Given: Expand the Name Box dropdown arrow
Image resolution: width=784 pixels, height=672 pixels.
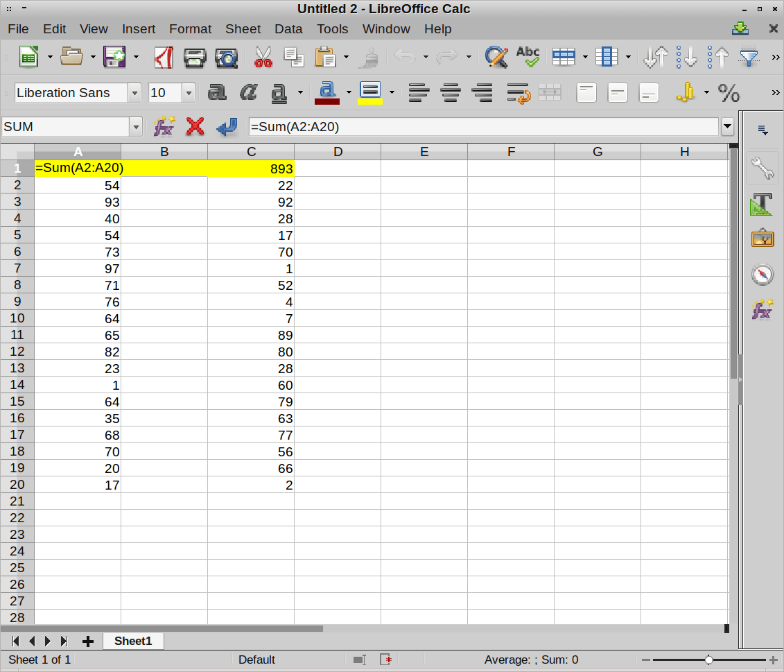Looking at the screenshot, I should click(x=136, y=127).
